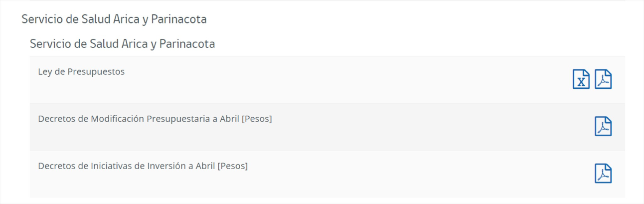
Task: Click the word Parinacota in the top heading
Action: point(178,19)
